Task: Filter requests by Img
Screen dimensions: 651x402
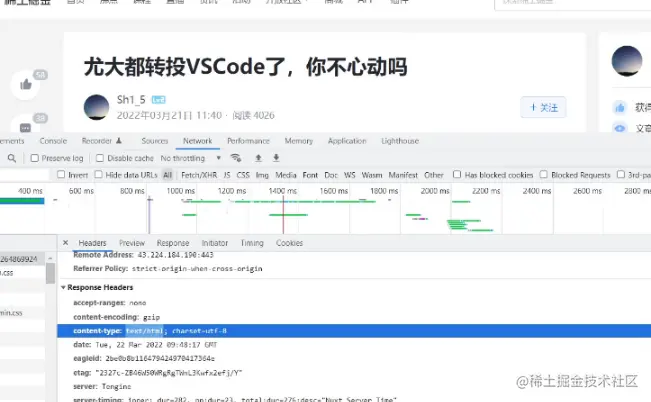Action: coord(262,175)
